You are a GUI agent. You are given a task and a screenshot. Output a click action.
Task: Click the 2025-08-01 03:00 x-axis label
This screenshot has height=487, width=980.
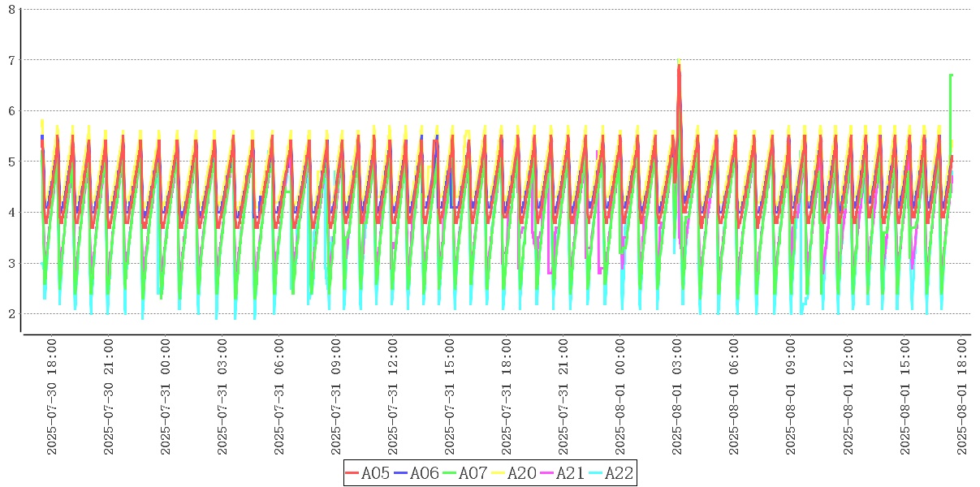678,397
